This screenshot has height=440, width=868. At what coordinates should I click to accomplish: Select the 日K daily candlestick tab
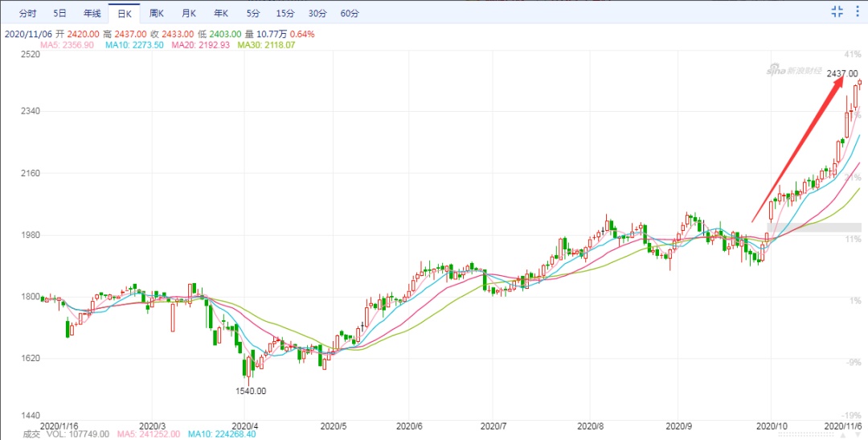pyautogui.click(x=124, y=14)
